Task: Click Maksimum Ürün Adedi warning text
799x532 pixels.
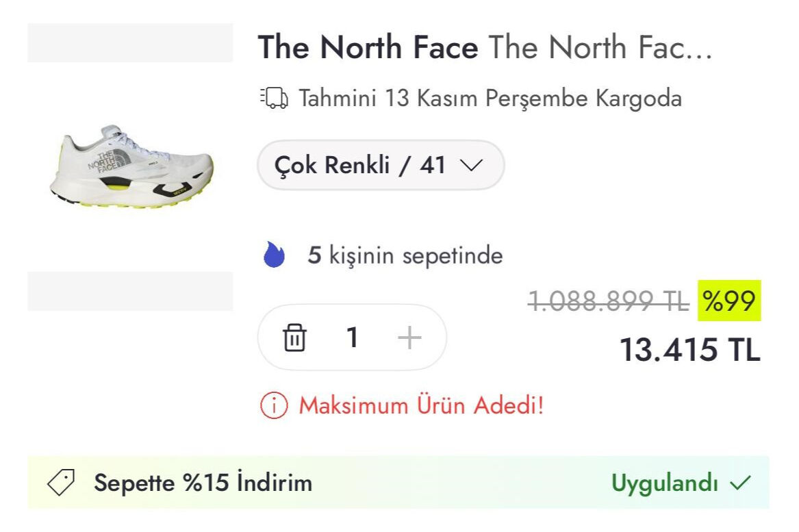Action: click(x=420, y=405)
